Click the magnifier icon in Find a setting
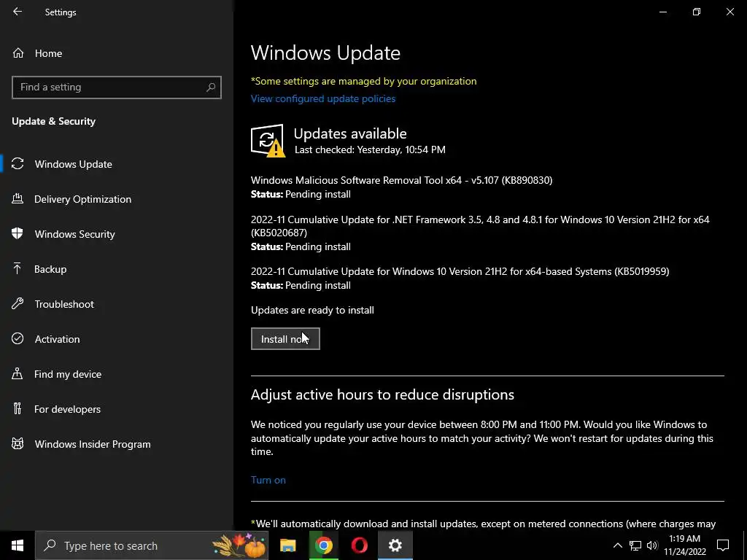 coord(211,87)
